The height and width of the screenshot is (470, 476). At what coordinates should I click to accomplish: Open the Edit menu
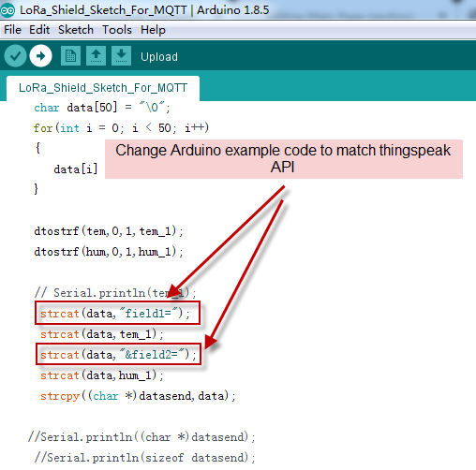(x=39, y=30)
